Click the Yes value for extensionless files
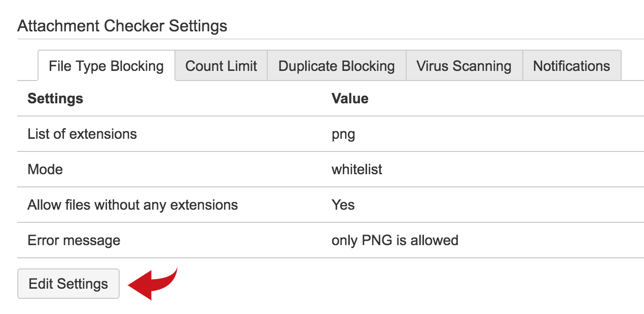This screenshot has width=644, height=314. (x=343, y=205)
